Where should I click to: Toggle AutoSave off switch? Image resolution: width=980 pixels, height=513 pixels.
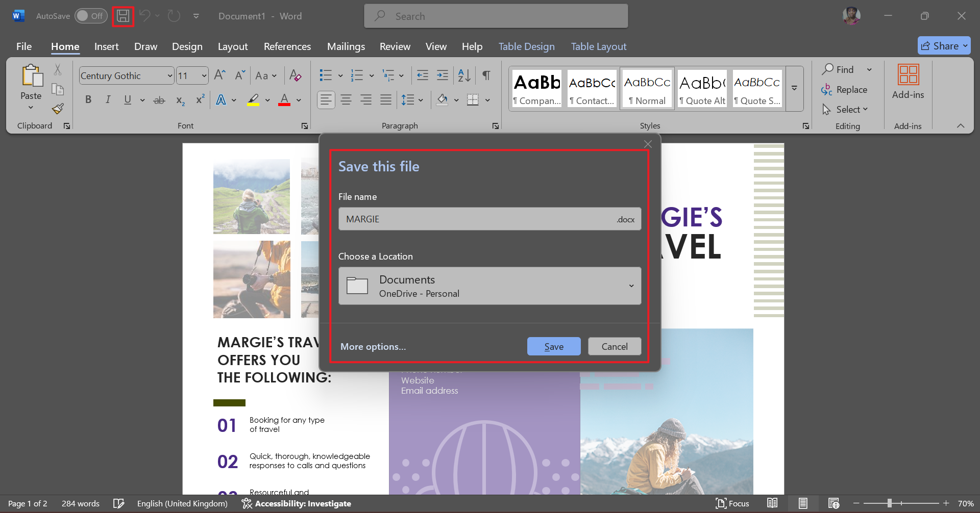pos(90,16)
